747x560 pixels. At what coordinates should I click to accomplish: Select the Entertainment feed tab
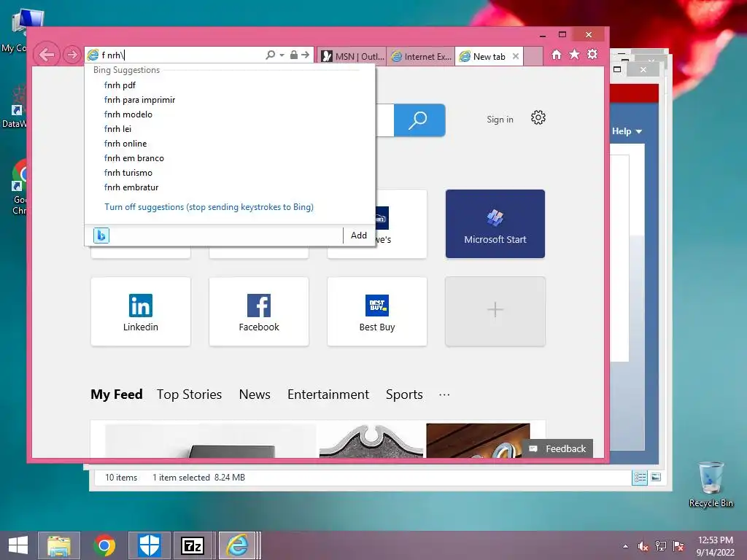328,394
